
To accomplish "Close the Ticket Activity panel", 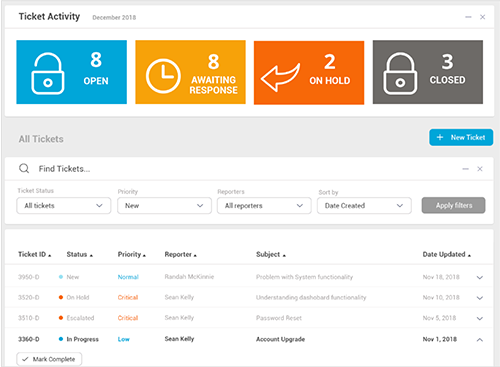I will (x=482, y=17).
